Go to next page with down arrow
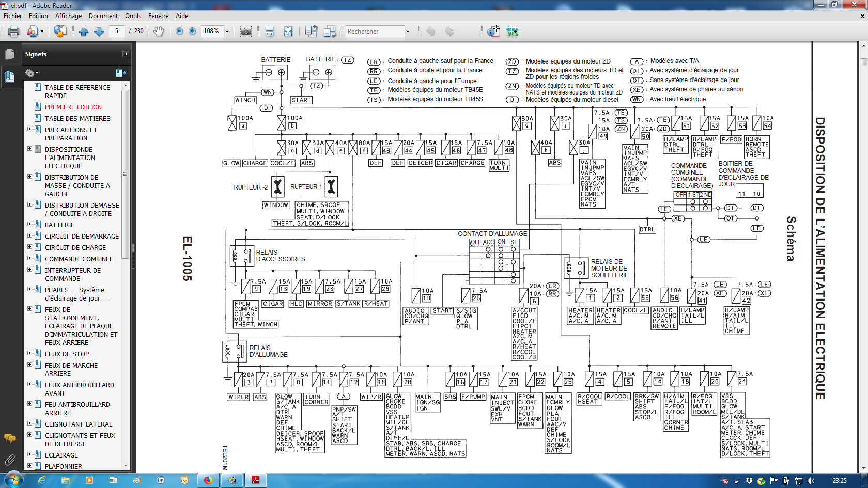This screenshot has width=868, height=488. click(99, 32)
